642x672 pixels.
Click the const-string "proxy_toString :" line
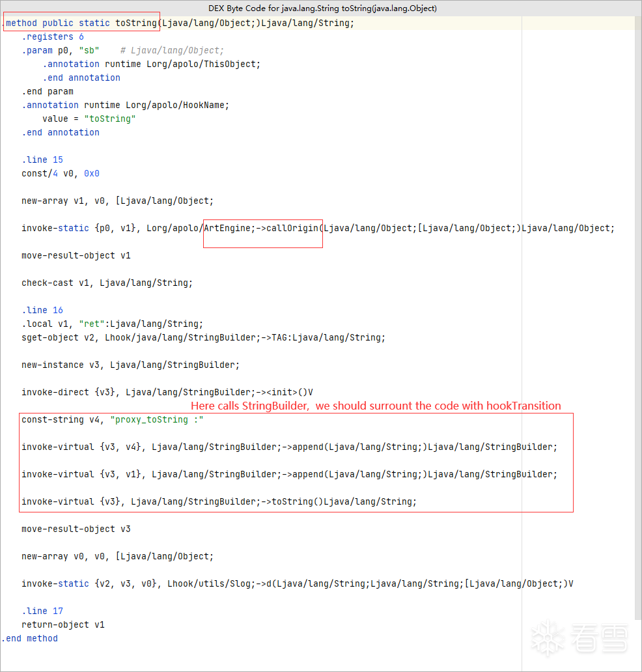tap(112, 419)
